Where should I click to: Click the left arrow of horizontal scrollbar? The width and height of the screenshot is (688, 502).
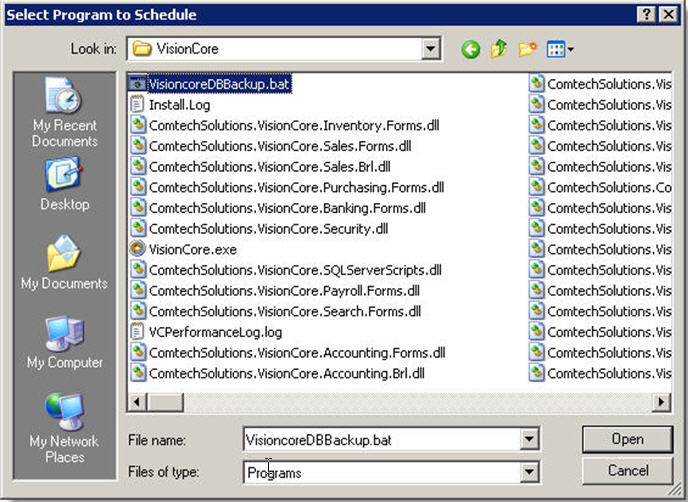137,402
